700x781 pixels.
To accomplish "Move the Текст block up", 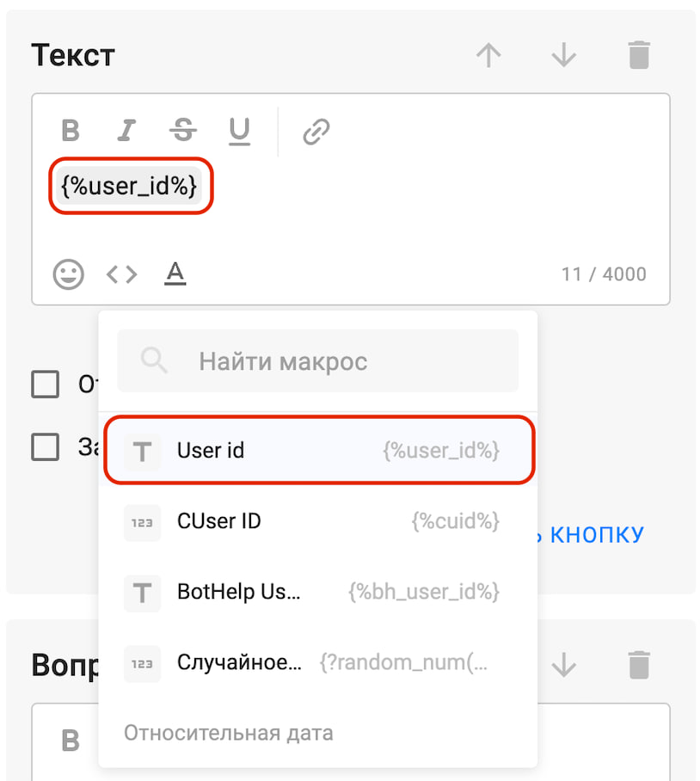I will [488, 56].
